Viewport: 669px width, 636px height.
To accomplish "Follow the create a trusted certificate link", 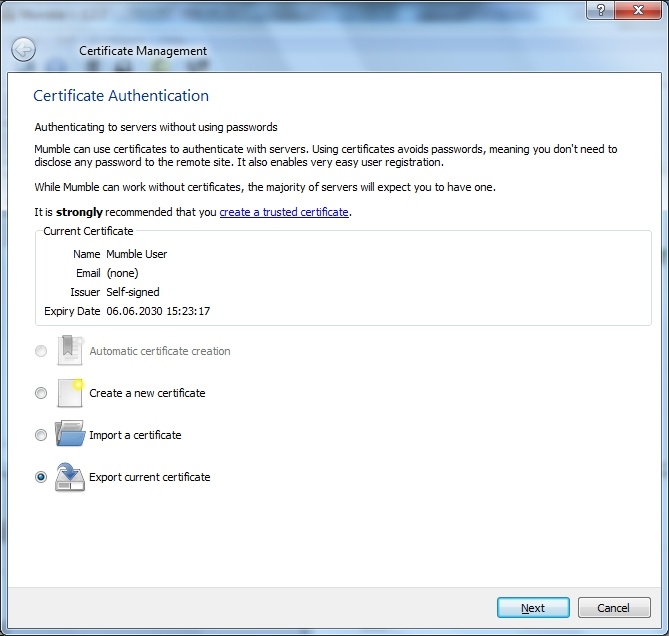I will click(284, 212).
